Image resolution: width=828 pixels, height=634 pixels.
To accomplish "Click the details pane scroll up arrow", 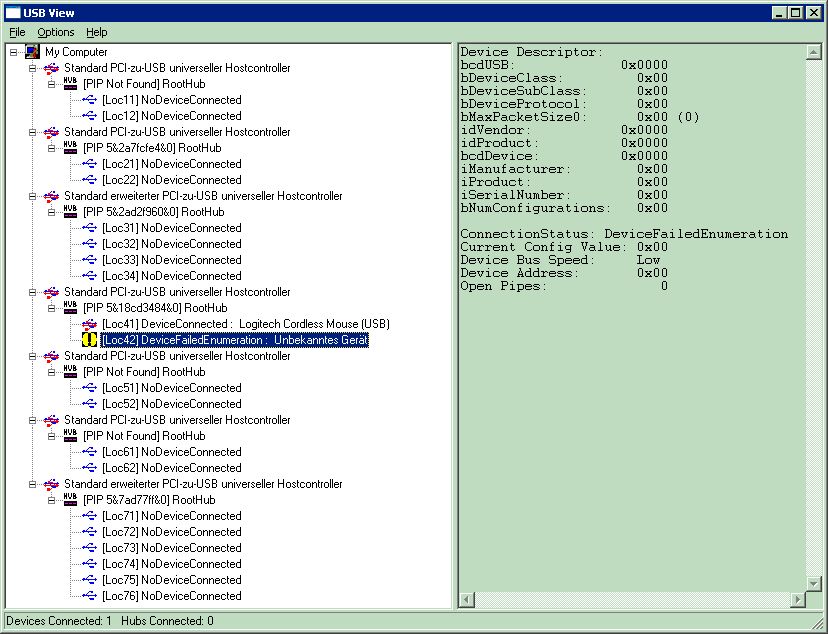I will click(x=813, y=52).
